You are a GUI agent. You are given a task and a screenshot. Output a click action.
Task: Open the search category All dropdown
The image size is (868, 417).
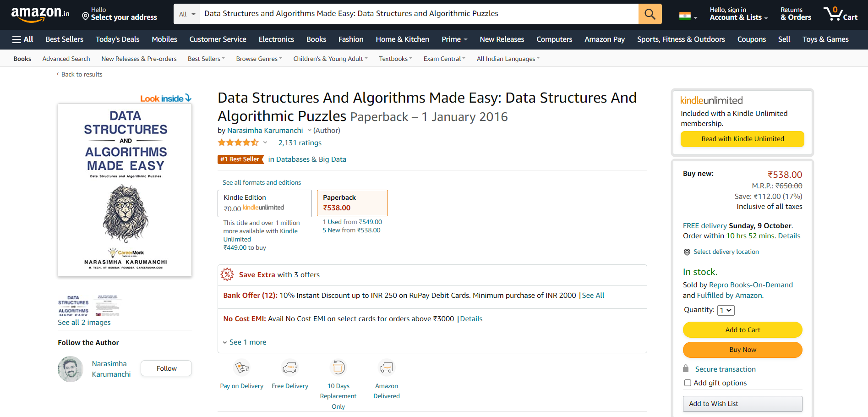pyautogui.click(x=187, y=14)
